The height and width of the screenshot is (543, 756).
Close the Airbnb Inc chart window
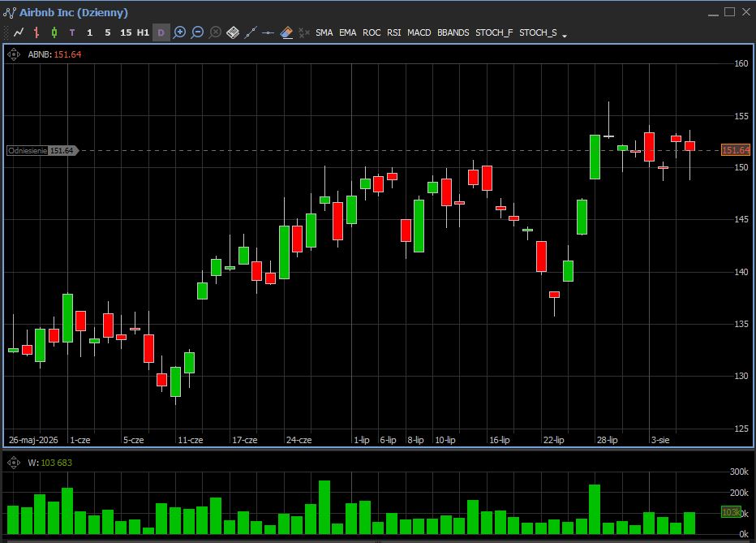tap(746, 11)
